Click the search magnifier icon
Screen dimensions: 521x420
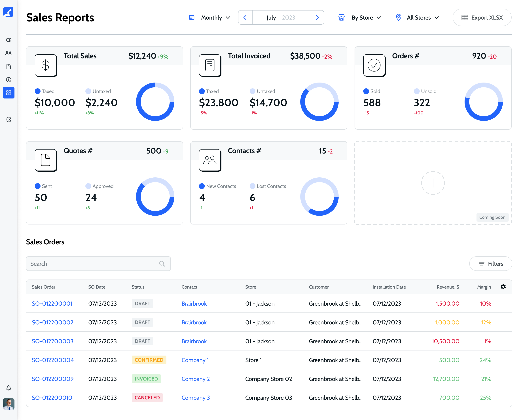click(x=162, y=264)
